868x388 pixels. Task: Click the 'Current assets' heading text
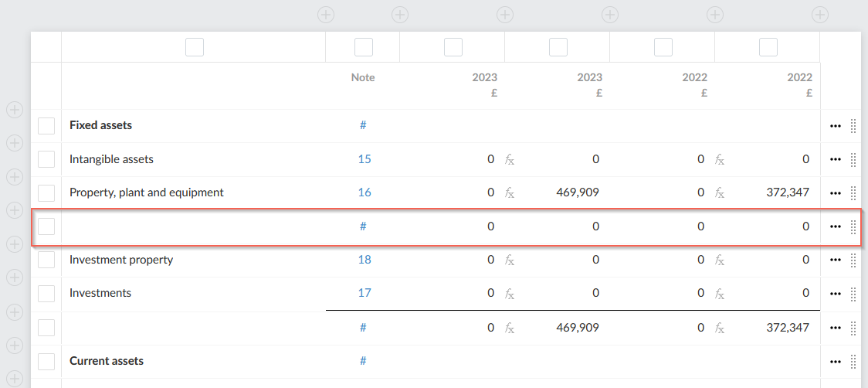107,361
